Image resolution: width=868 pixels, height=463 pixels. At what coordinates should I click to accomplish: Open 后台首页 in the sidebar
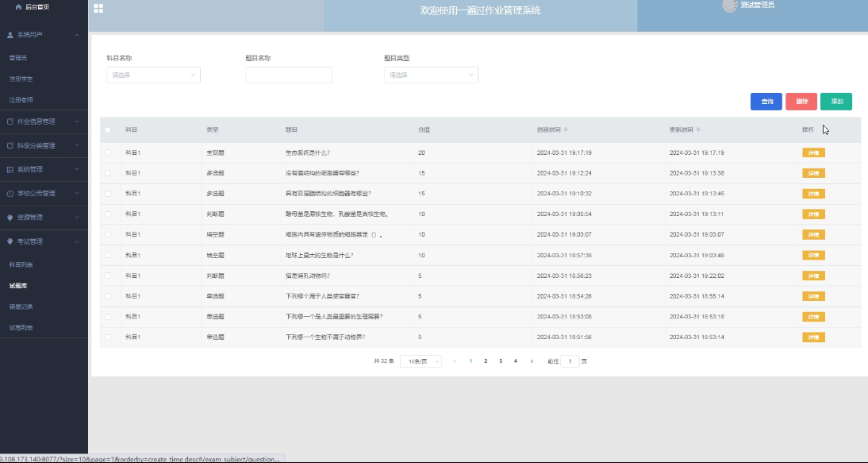click(37, 7)
